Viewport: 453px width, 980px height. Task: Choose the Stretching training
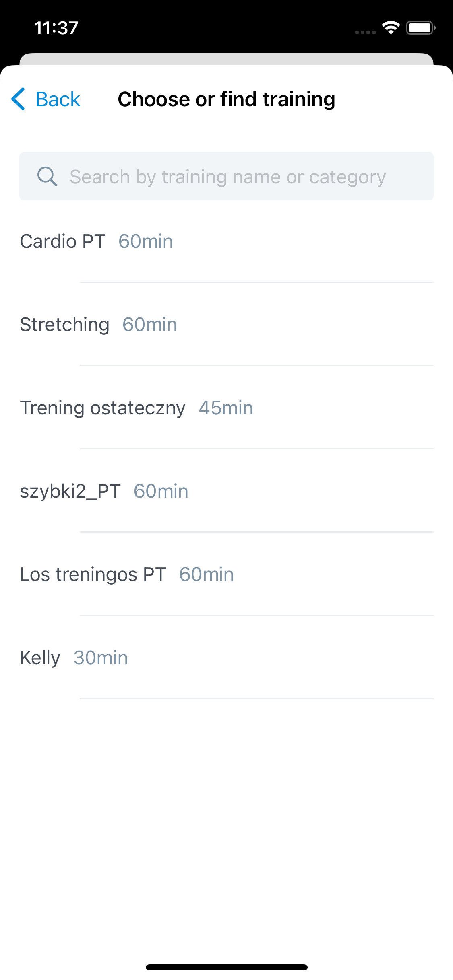(64, 325)
